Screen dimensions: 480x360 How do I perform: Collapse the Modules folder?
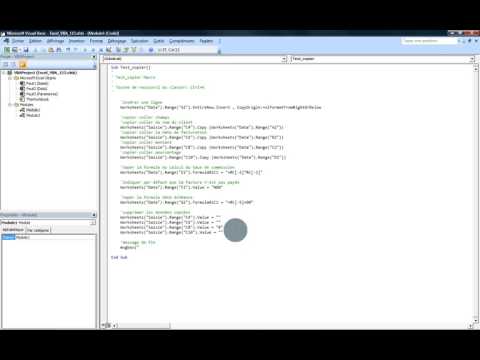pyautogui.click(x=10, y=104)
